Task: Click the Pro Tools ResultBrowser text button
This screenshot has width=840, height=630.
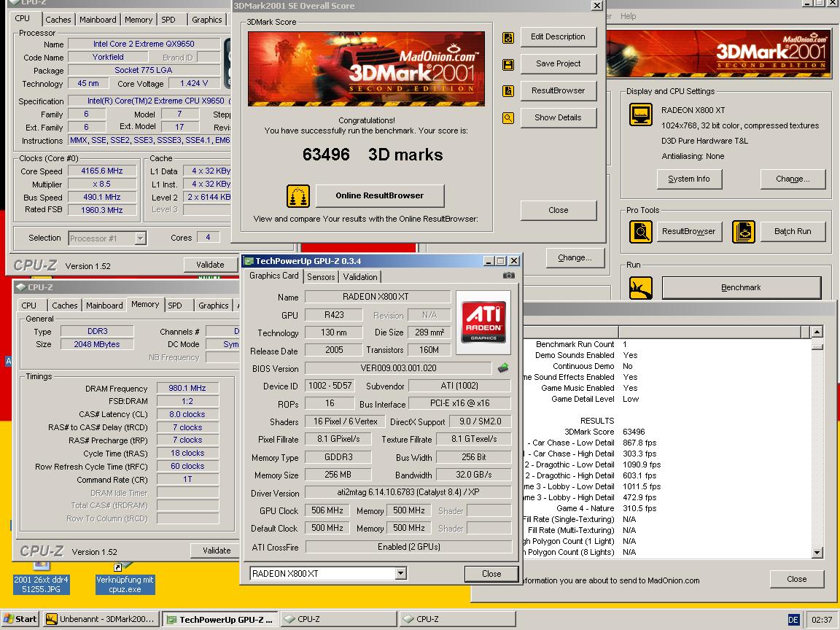Action: 688,231
